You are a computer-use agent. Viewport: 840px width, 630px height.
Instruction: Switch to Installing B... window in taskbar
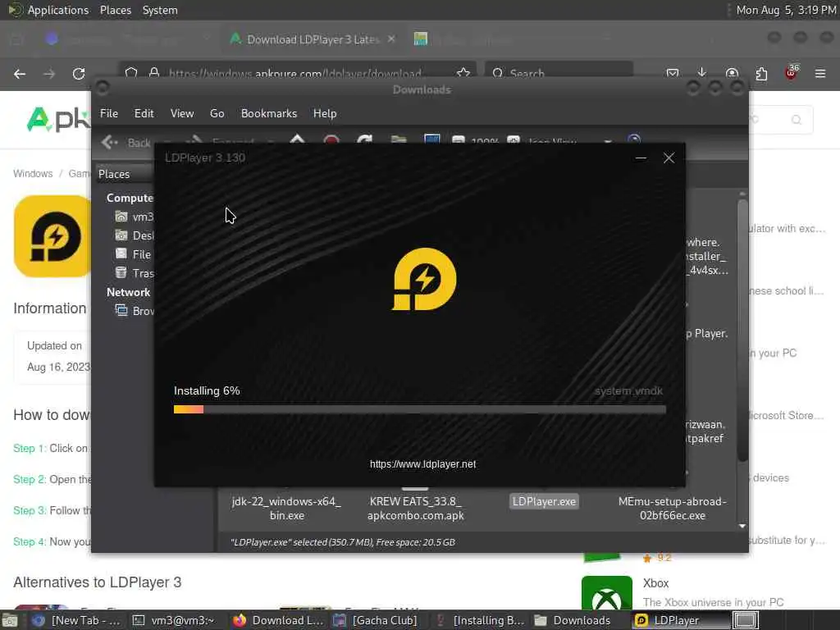click(480, 620)
